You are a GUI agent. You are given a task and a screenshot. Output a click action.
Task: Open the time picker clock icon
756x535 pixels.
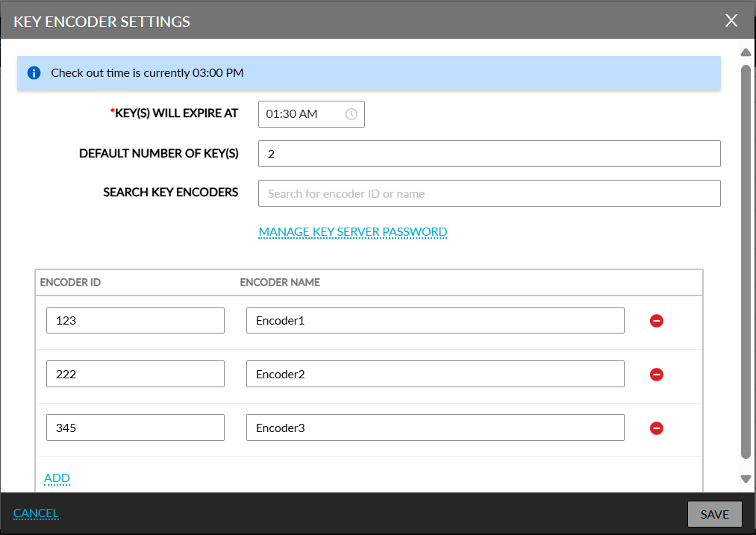[x=351, y=114]
